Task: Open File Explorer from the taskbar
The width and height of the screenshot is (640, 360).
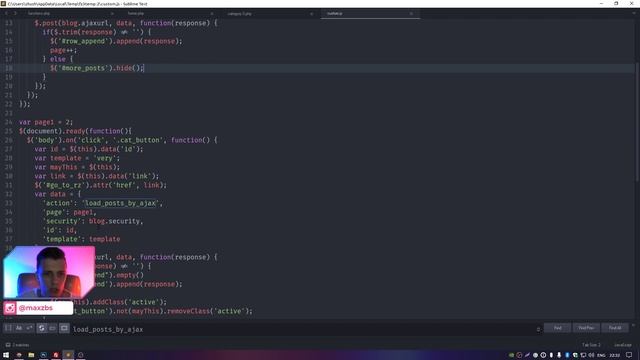Action: pyautogui.click(x=31, y=355)
